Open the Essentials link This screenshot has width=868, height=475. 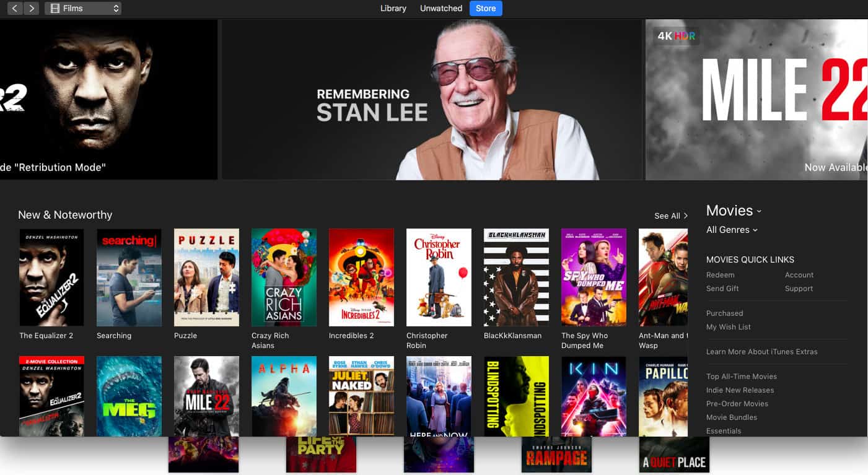(724, 431)
